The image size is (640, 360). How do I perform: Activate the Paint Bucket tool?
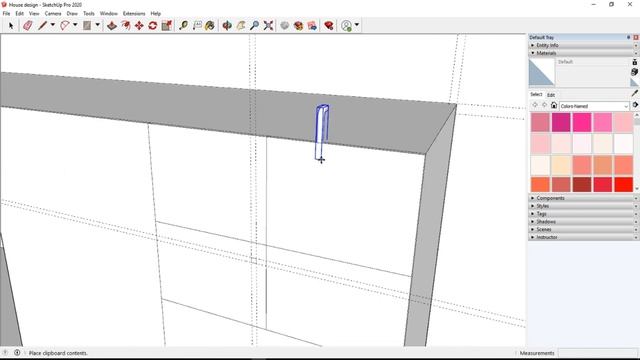tap(210, 25)
